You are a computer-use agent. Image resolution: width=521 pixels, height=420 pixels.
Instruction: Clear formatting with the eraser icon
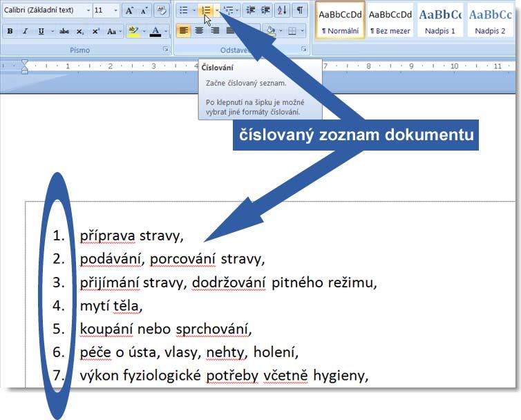[162, 10]
